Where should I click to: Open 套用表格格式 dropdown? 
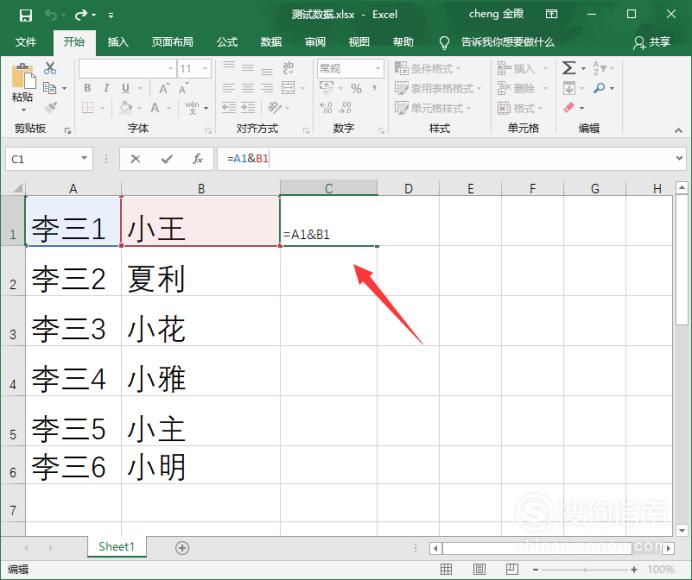pos(437,88)
